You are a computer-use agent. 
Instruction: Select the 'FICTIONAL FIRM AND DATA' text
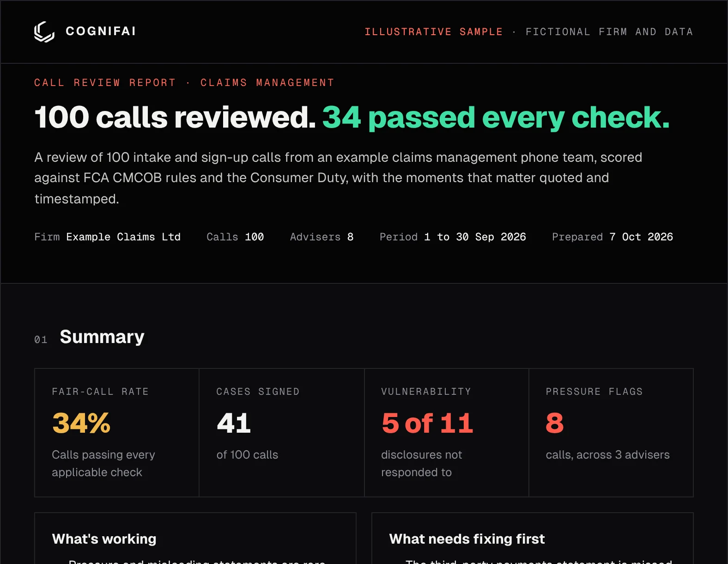coord(609,32)
